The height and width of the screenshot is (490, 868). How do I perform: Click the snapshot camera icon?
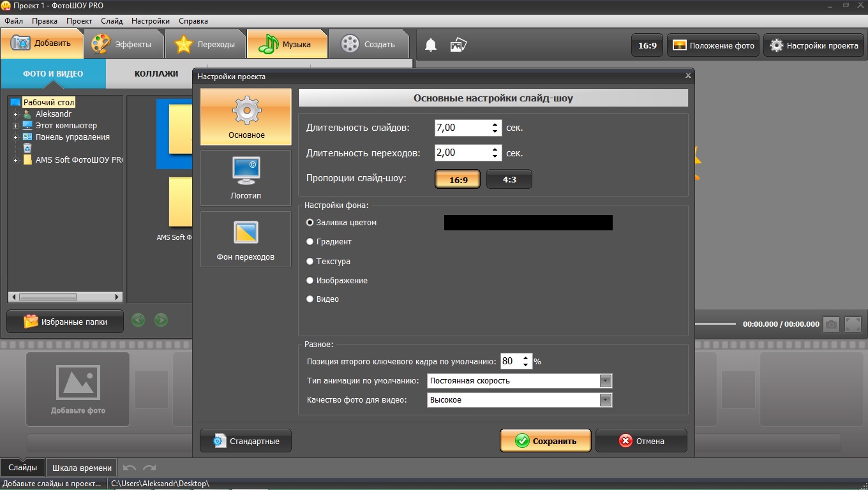[x=830, y=324]
